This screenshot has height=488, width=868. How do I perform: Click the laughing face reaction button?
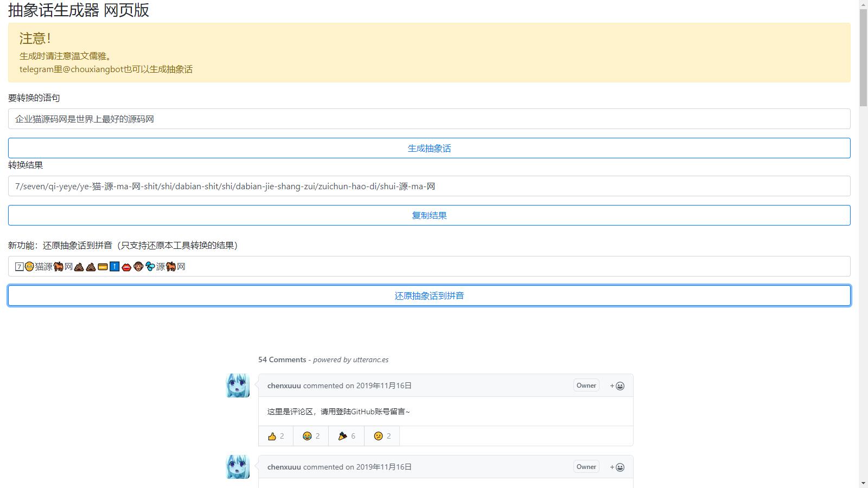click(311, 436)
